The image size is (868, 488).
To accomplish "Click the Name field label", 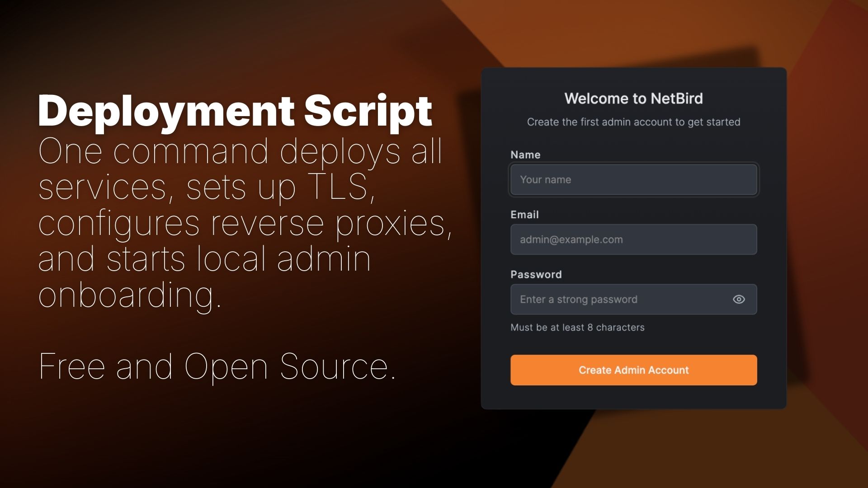I will tap(525, 155).
